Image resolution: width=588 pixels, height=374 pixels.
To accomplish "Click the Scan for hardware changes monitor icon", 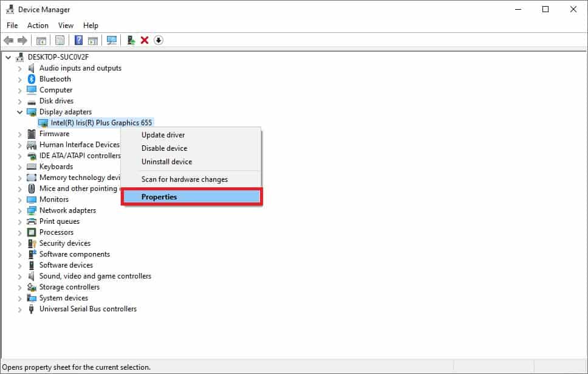I will coord(112,40).
